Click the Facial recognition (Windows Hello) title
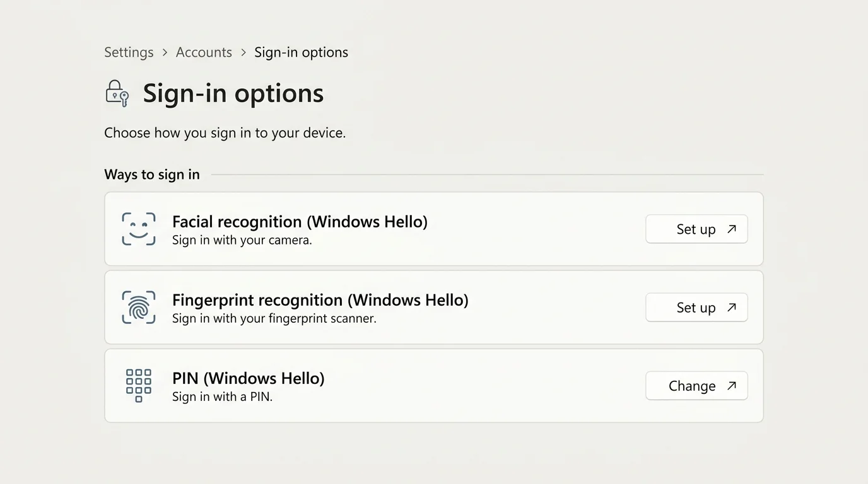 [300, 222]
